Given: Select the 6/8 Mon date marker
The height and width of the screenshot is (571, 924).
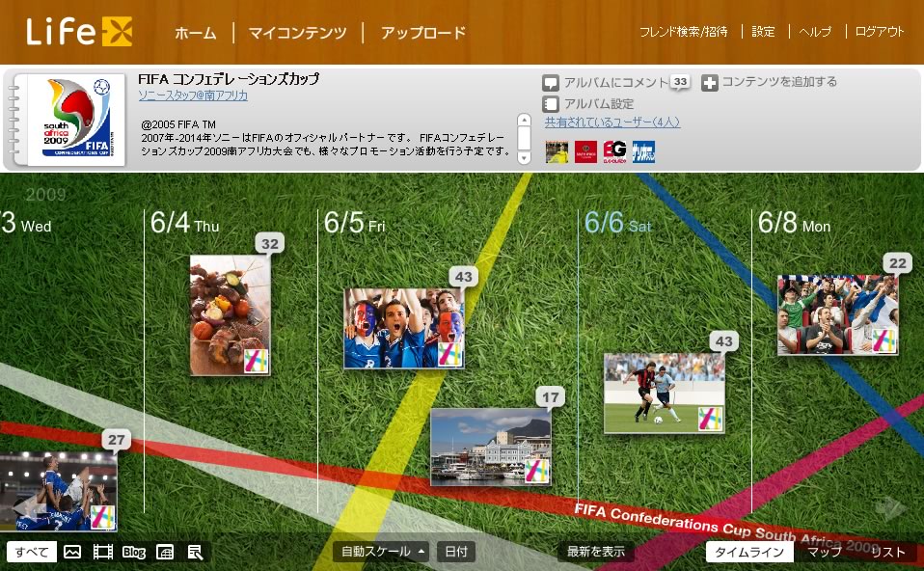Looking at the screenshot, I should [x=794, y=224].
